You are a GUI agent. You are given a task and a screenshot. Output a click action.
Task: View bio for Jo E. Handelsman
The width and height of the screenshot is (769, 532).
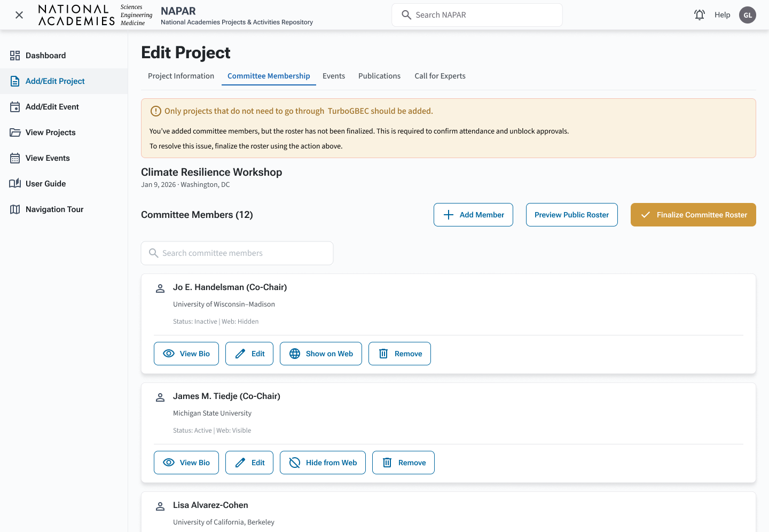click(186, 354)
